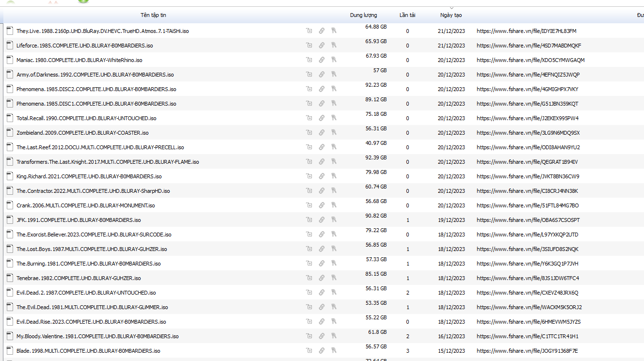The image size is (644, 361).
Task: Open fshare link ending WACKM5K5ORJ2
Action: tap(530, 307)
